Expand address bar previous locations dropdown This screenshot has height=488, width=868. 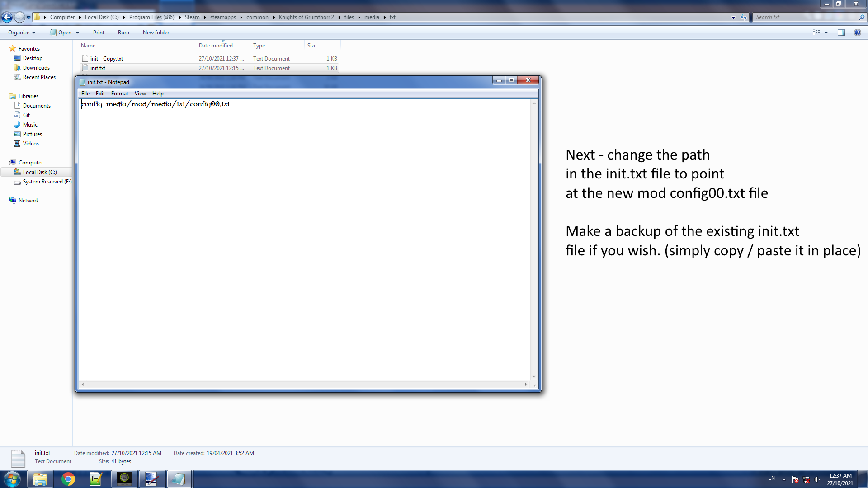[x=733, y=17]
